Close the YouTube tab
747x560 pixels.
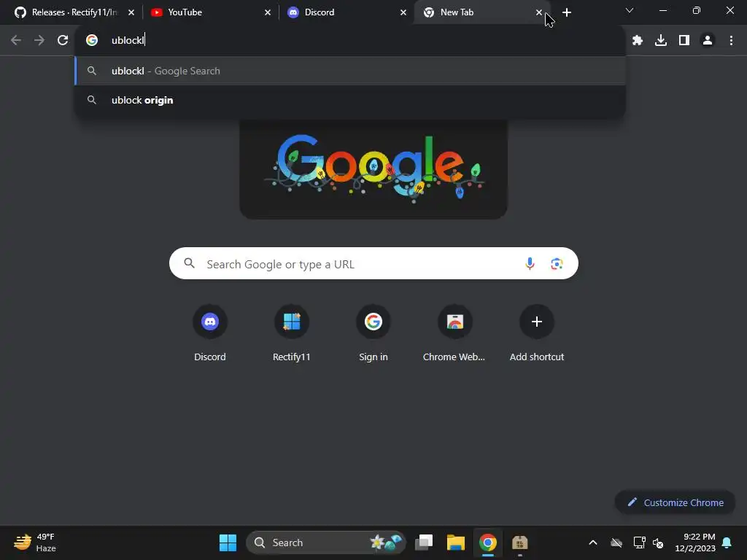tap(267, 12)
